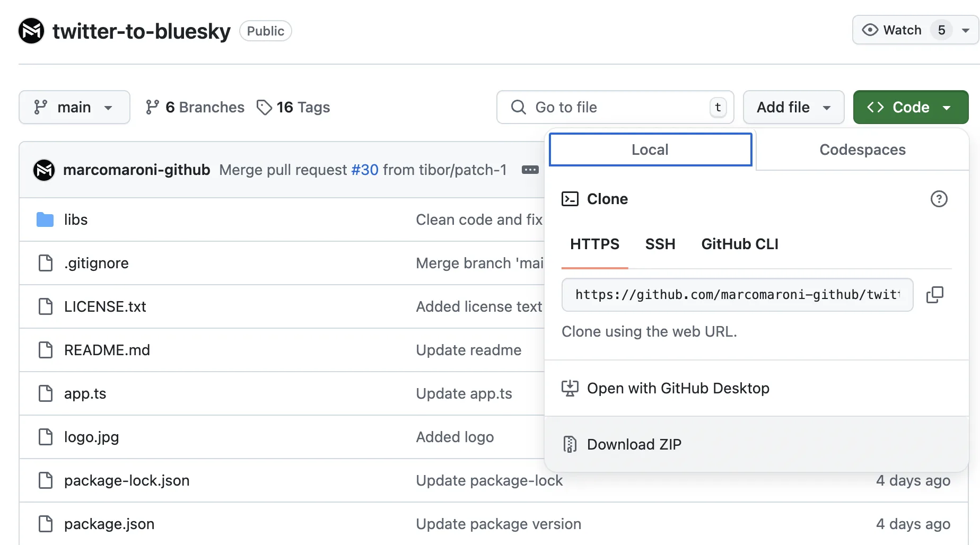This screenshot has width=980, height=545.
Task: Choose Open with GitHub Desktop
Action: pos(757,388)
